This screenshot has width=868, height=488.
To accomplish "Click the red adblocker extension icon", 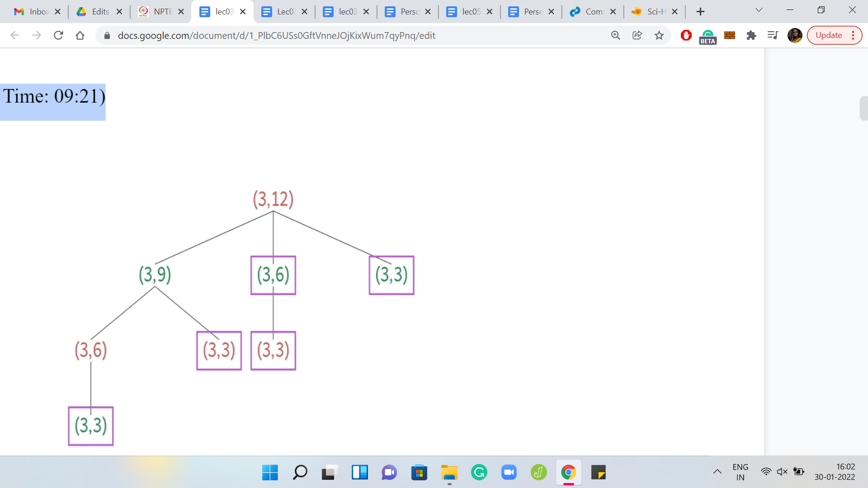I will (x=686, y=35).
